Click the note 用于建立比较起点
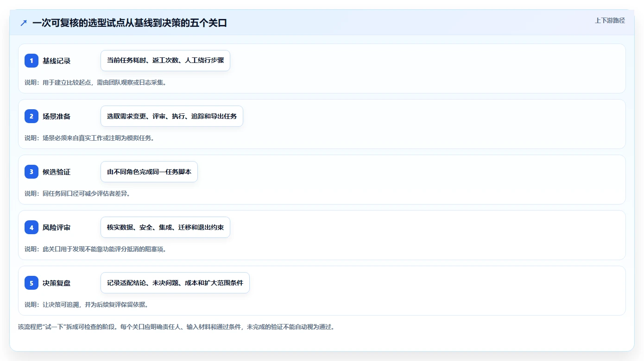644x361 pixels. [x=95, y=82]
